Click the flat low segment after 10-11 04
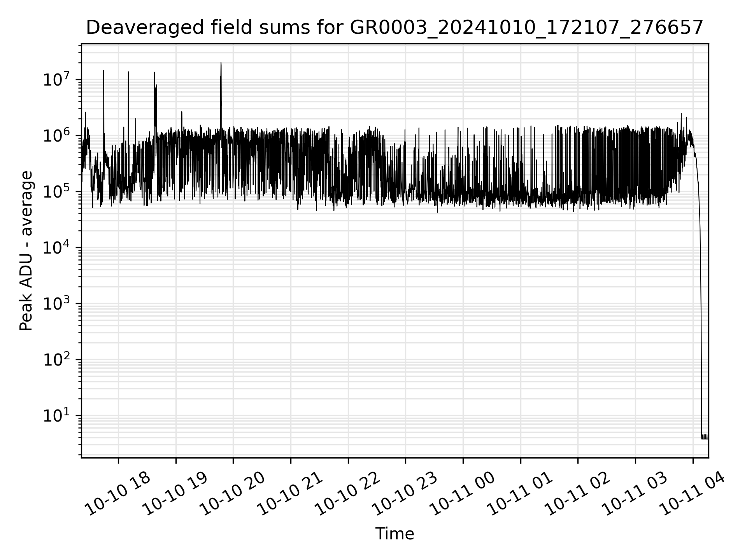Viewport: 747px width, 560px height. (x=705, y=437)
